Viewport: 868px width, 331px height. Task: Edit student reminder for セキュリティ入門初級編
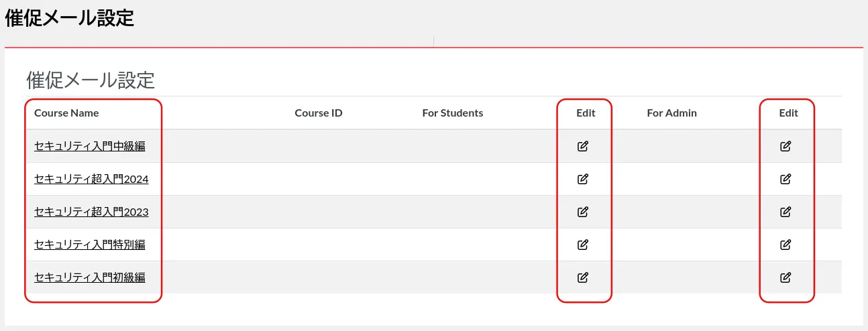(583, 277)
